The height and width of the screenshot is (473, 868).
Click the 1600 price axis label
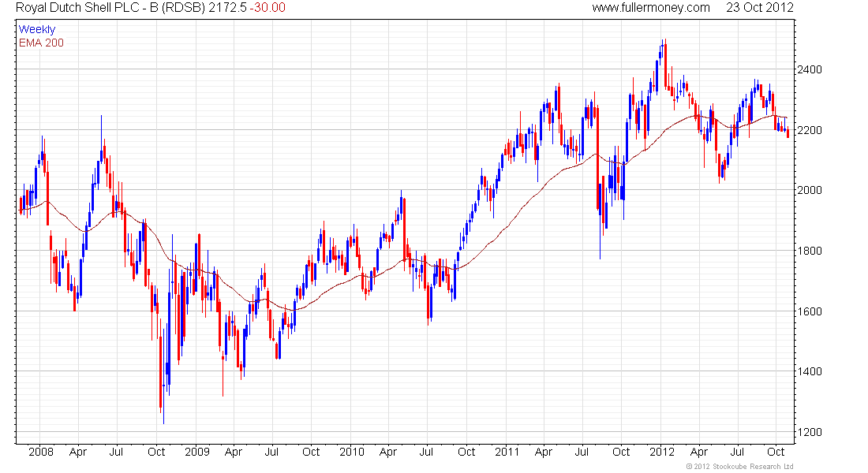[810, 311]
